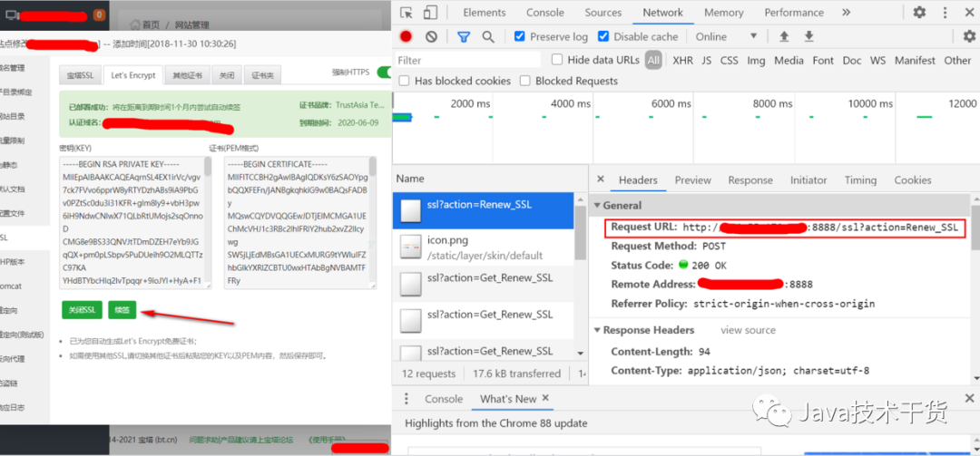Open Timing tab of request

point(860,179)
